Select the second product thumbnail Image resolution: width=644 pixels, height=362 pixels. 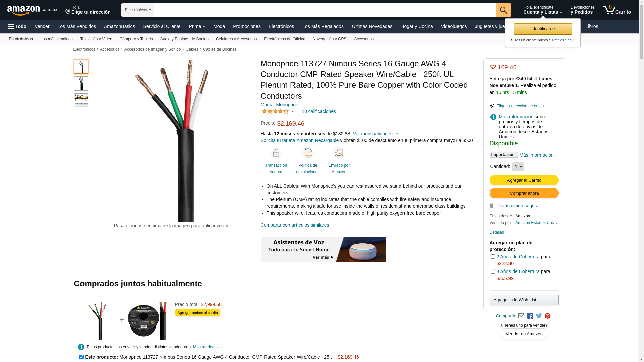(x=81, y=83)
